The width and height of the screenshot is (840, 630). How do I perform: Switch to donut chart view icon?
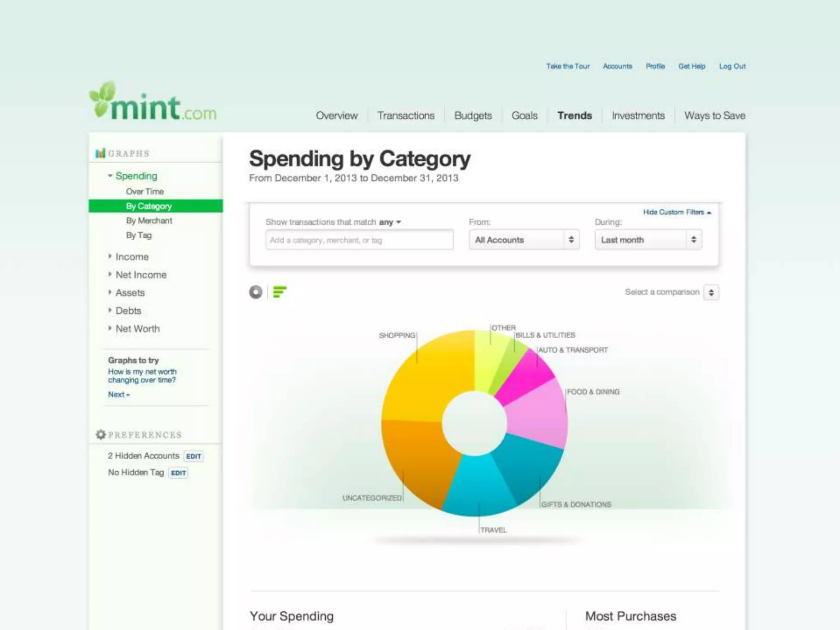(x=256, y=292)
